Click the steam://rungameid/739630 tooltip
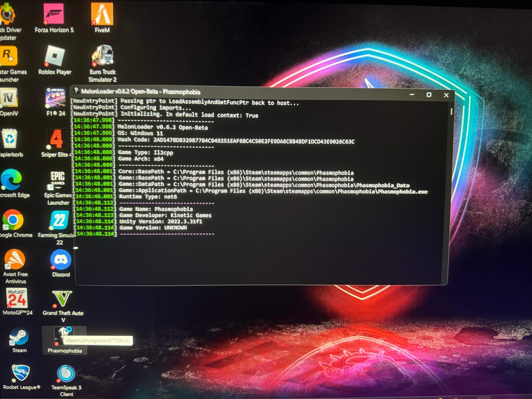 coord(98,340)
